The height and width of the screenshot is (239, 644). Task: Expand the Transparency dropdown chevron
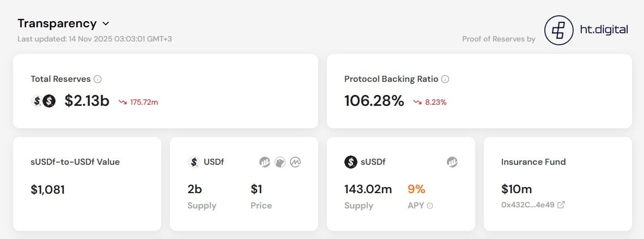click(106, 23)
